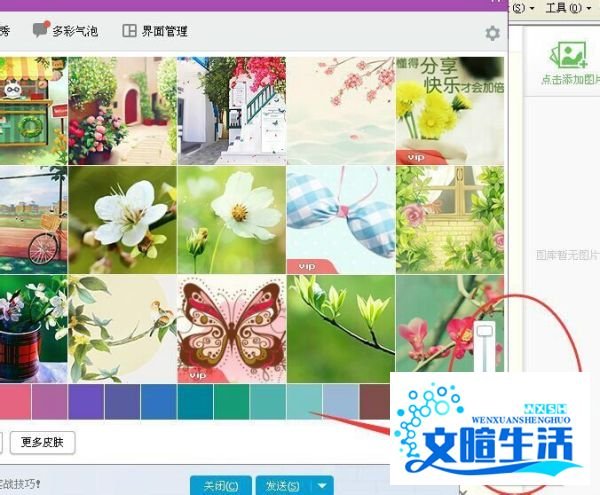Pick the turquoise color swatch
This screenshot has width=600, height=495.
pyautogui.click(x=268, y=402)
